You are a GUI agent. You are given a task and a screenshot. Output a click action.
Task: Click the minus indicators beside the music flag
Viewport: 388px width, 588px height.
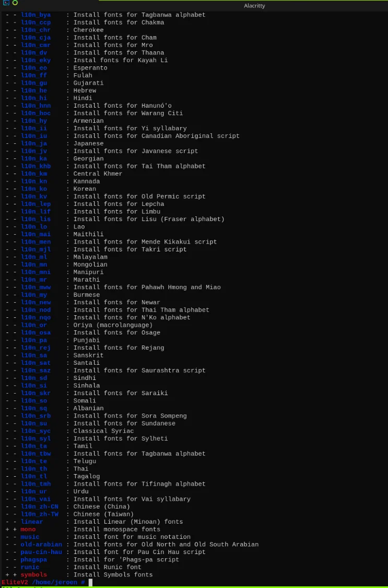click(11, 537)
